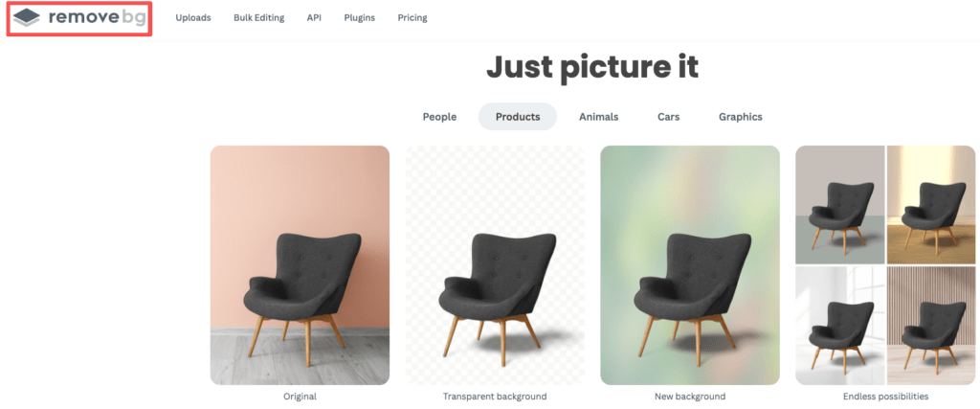Select the Products tab
The width and height of the screenshot is (980, 409).
click(518, 117)
